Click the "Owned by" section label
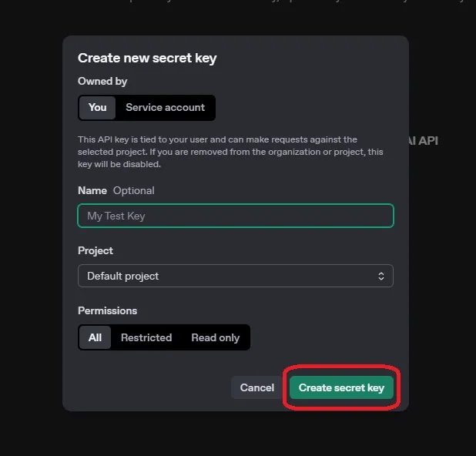476x456 pixels. [102, 81]
